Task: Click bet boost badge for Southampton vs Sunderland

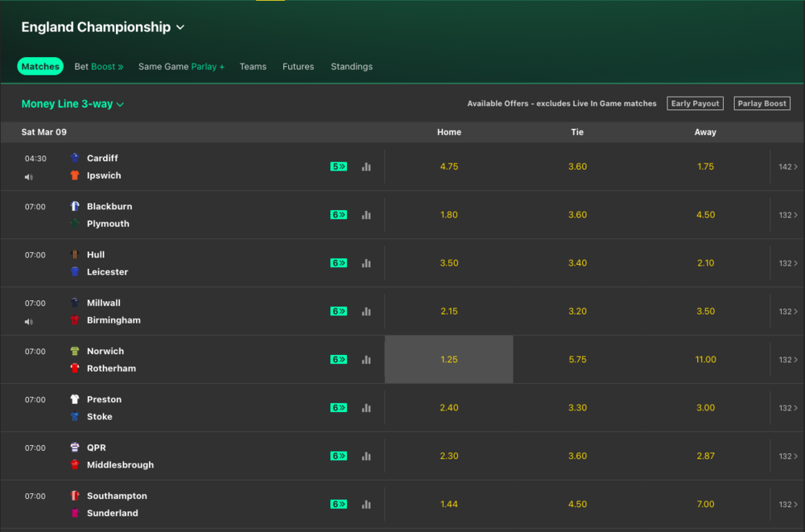Action: coord(339,505)
